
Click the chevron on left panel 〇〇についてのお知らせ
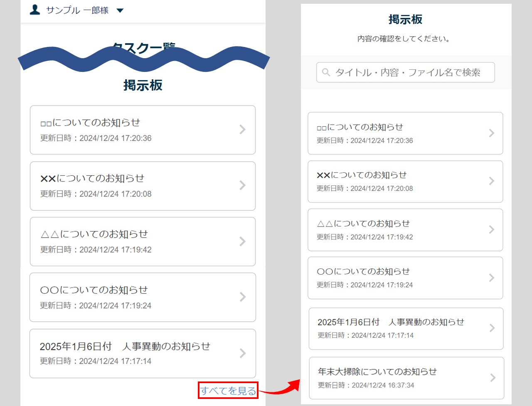click(243, 297)
